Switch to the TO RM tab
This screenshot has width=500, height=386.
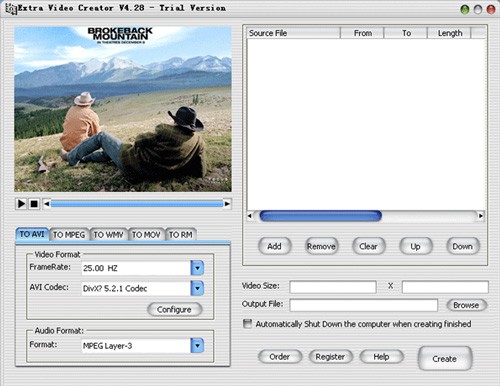click(181, 235)
